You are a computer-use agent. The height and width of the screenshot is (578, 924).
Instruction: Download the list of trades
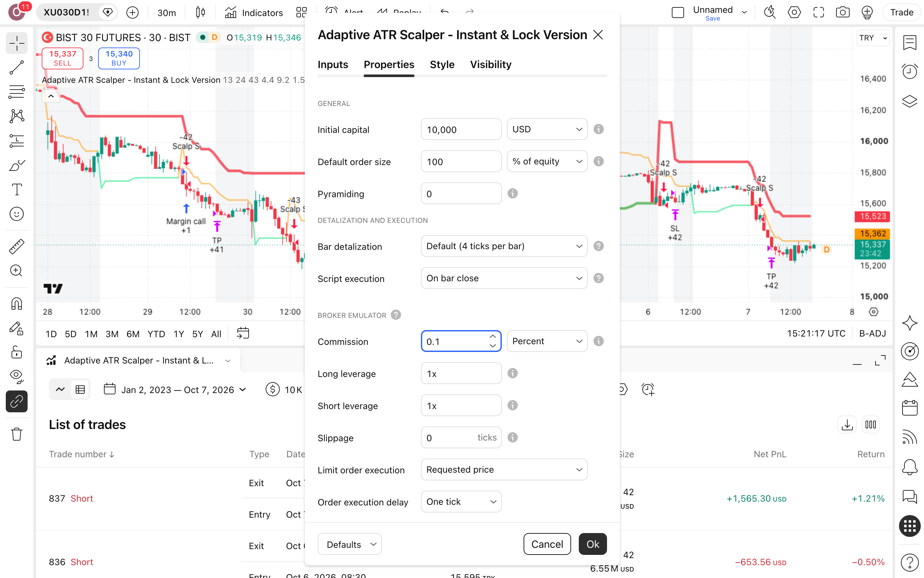tap(847, 425)
